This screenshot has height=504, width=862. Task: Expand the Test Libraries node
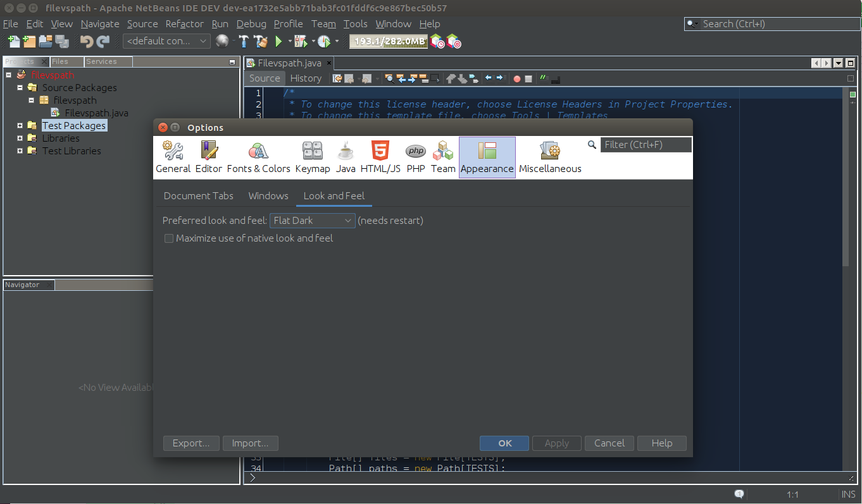pos(20,151)
